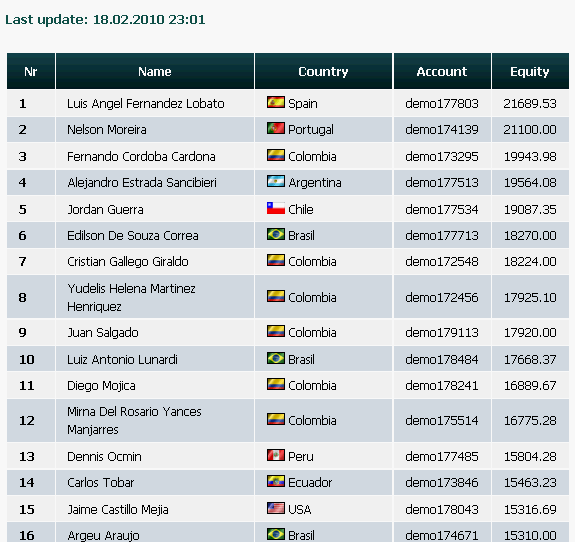Click the Spain flag icon
Viewport: 575px width, 542px height.
(276, 102)
